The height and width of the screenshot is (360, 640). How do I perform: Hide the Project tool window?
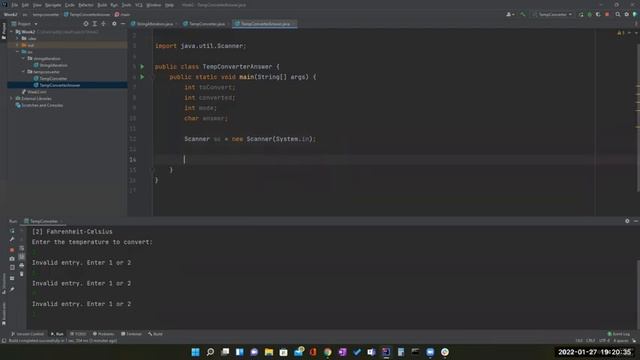[123, 24]
